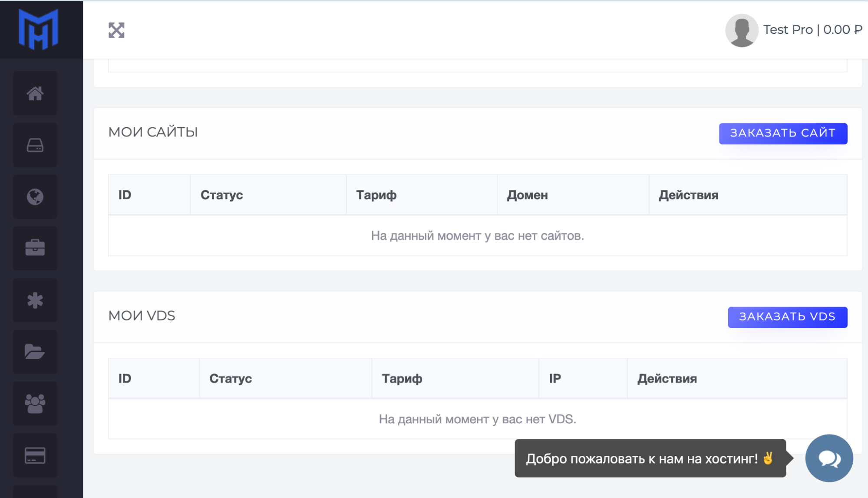Select the briefcase icon in the sidebar
The image size is (868, 498).
pyautogui.click(x=35, y=248)
